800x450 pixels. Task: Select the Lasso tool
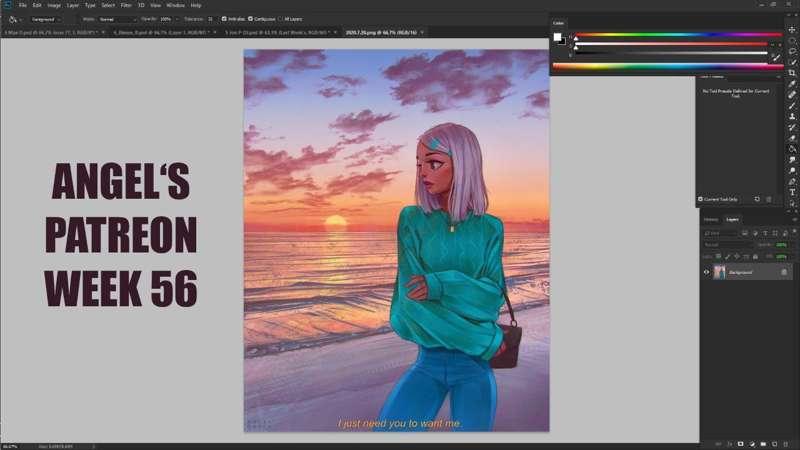[792, 51]
